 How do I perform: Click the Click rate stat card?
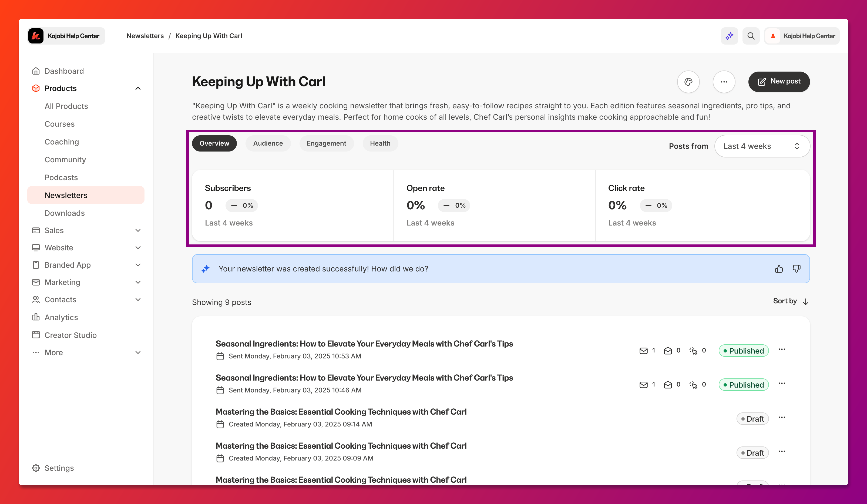(x=702, y=205)
